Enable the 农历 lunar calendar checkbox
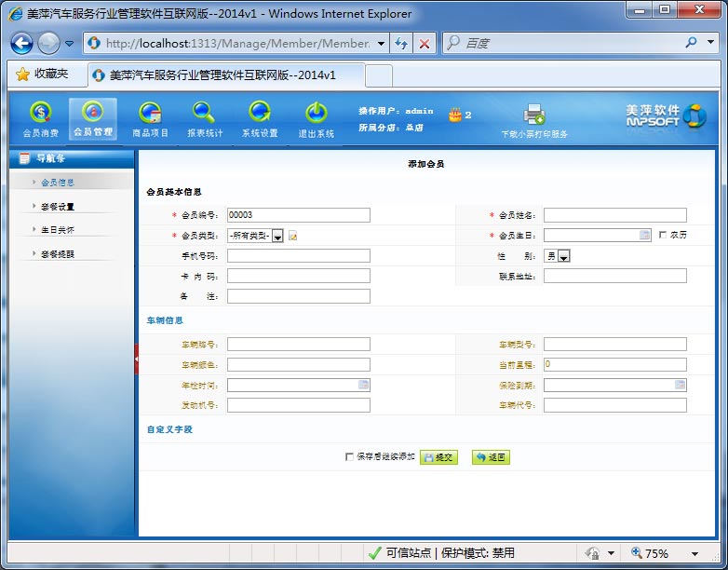The image size is (728, 570). (x=662, y=236)
